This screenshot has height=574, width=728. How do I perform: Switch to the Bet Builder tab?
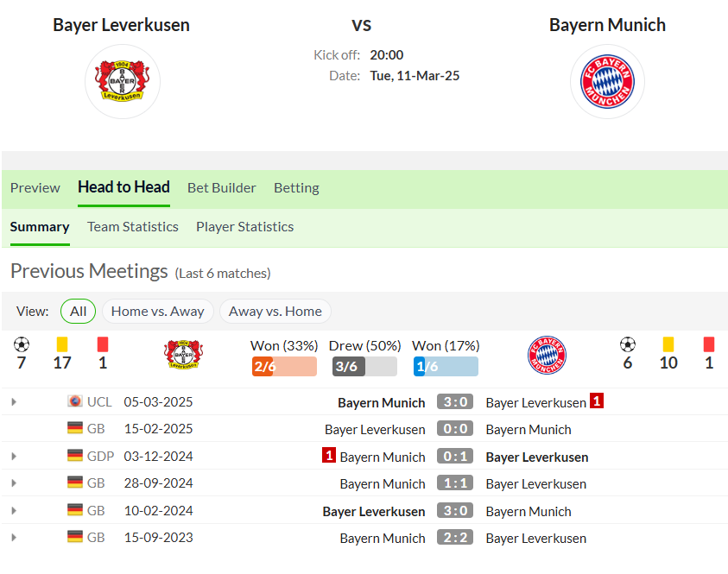221,188
